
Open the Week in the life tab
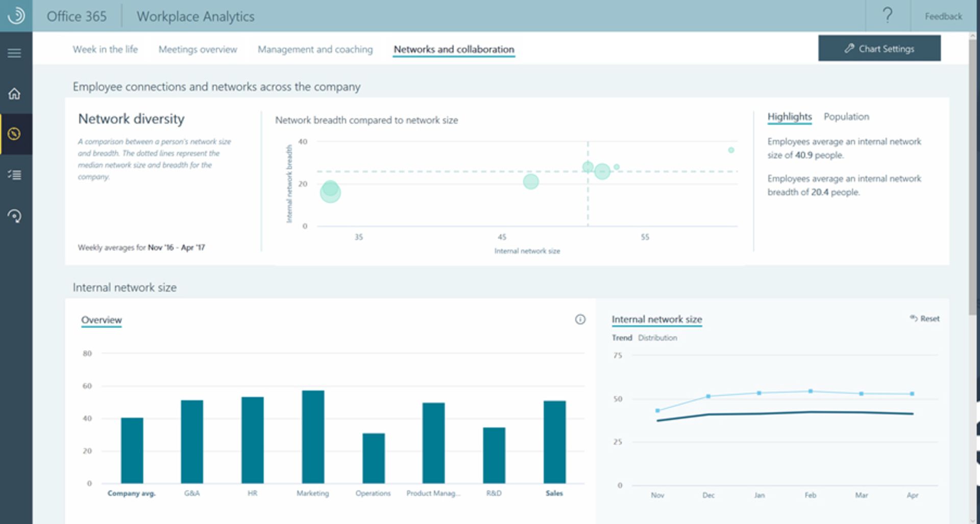105,49
